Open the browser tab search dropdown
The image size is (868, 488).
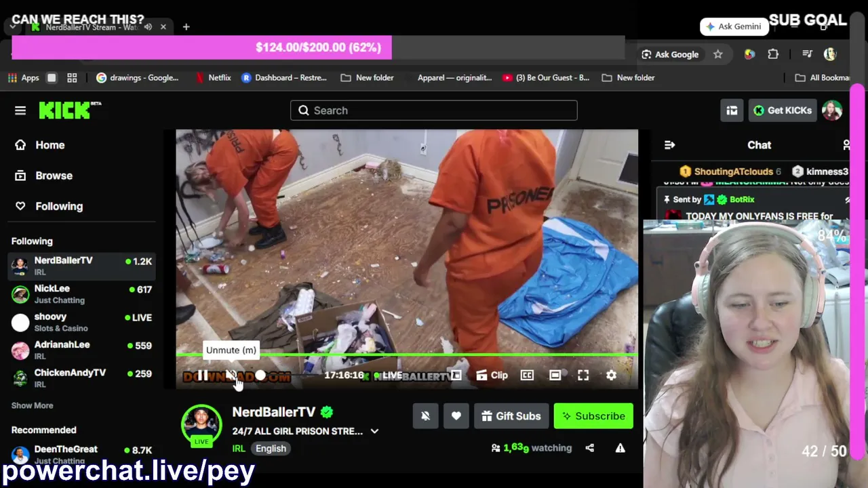pos(13,27)
